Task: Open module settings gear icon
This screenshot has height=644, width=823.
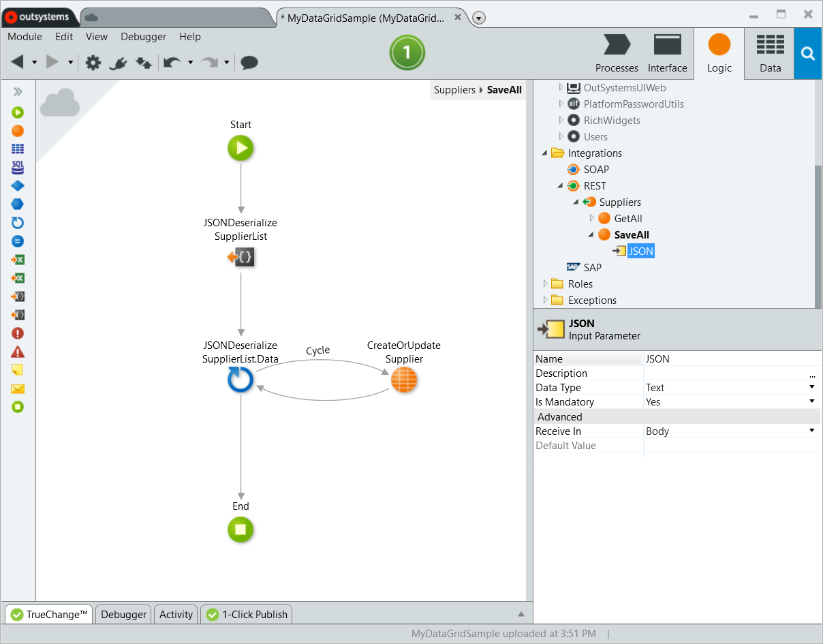Action: [93, 63]
